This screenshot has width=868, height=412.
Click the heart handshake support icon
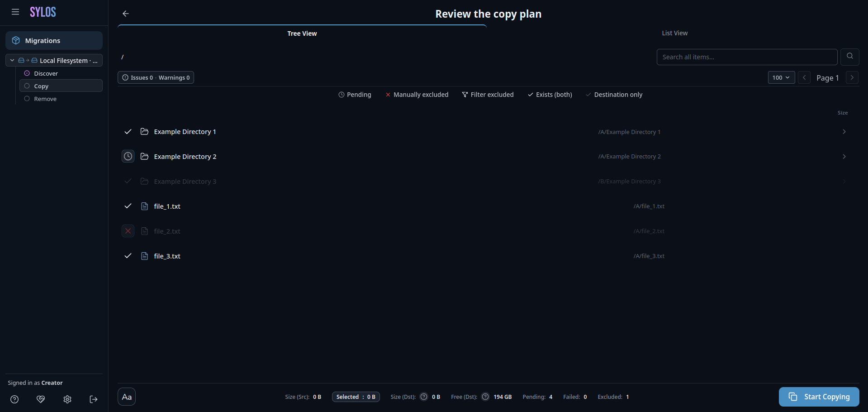click(41, 399)
